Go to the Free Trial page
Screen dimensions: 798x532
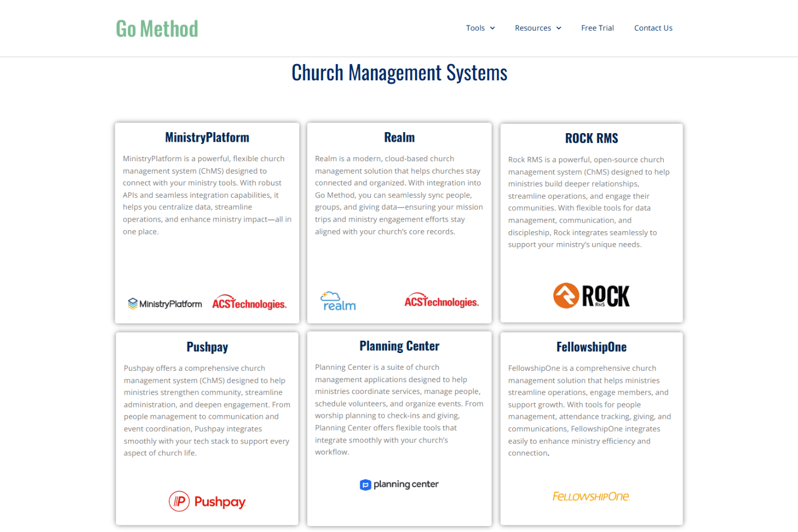coord(597,28)
